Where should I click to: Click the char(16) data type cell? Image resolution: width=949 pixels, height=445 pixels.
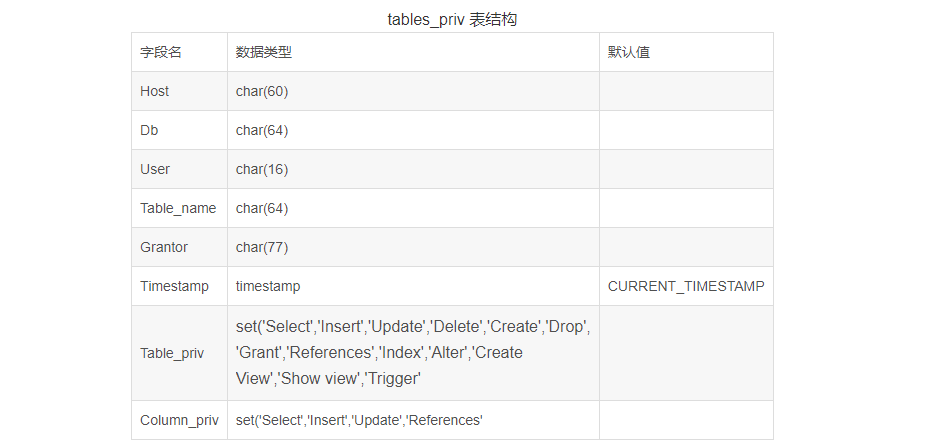point(262,169)
